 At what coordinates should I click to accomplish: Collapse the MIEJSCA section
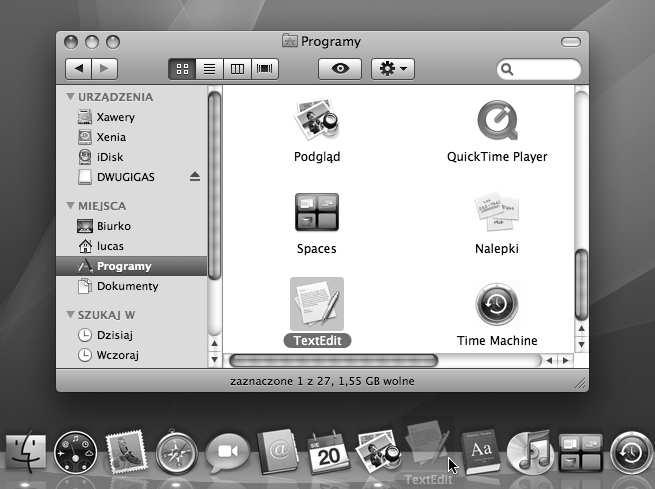[x=70, y=205]
